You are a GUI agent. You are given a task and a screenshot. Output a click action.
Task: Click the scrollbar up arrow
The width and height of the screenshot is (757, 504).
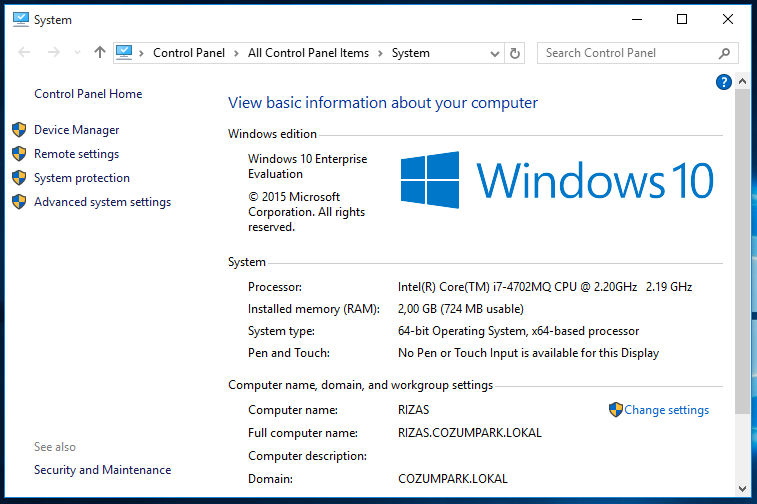click(742, 81)
